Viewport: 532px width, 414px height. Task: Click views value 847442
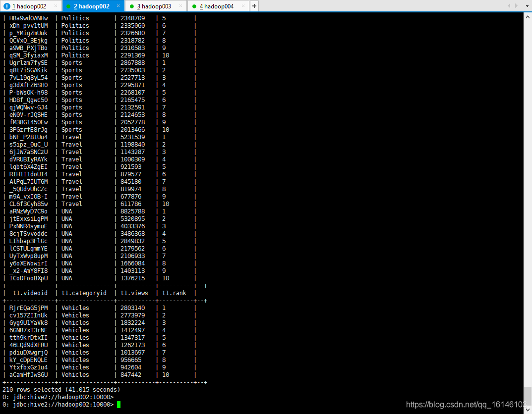[131, 375]
